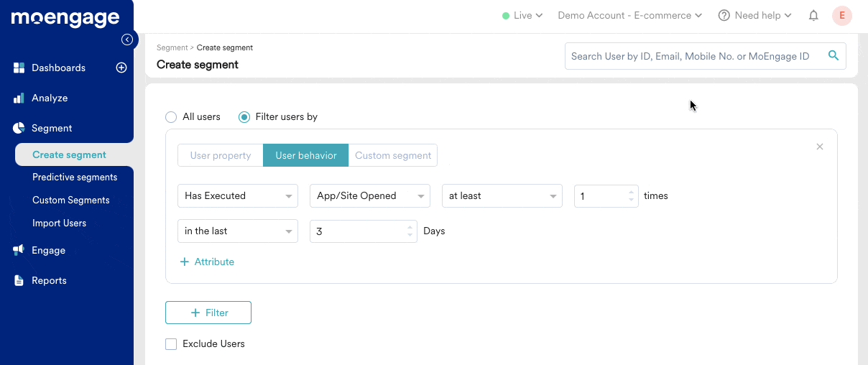Image resolution: width=868 pixels, height=365 pixels.
Task: Switch to the User property tab
Action: [221, 155]
